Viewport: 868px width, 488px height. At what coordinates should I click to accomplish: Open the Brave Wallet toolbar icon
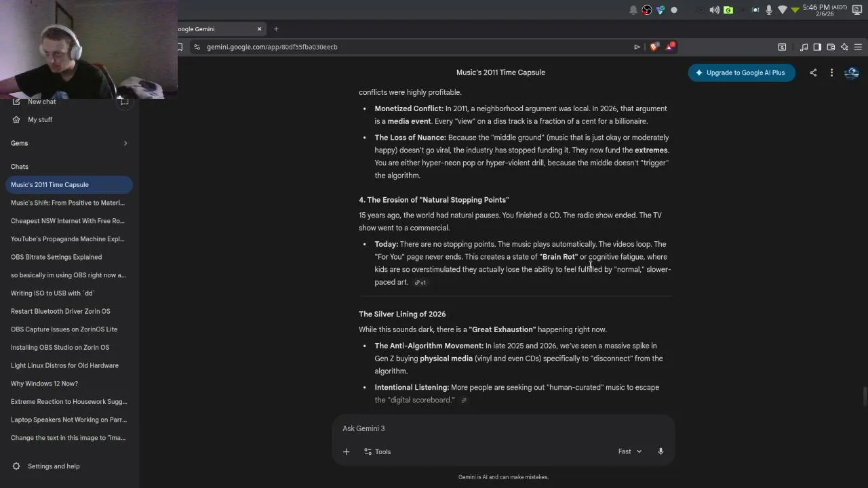[831, 47]
